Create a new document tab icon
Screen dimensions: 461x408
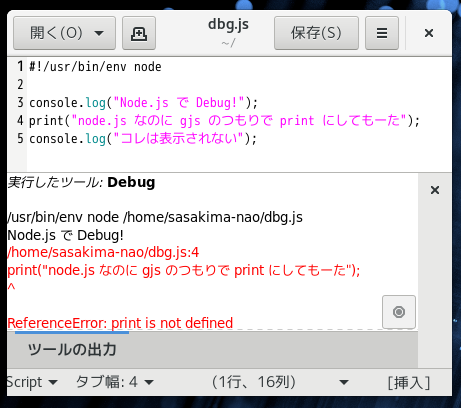click(x=139, y=33)
